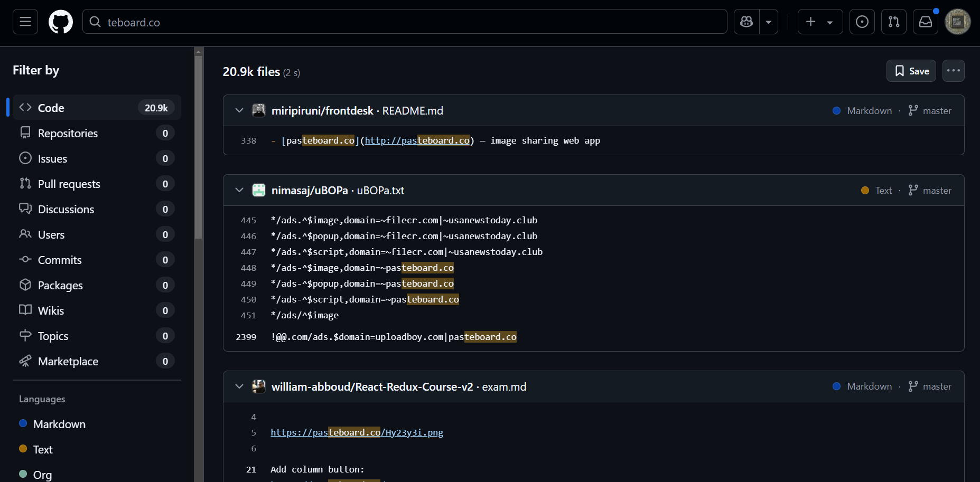
Task: Go to the GitHub homepage logo
Action: (61, 22)
